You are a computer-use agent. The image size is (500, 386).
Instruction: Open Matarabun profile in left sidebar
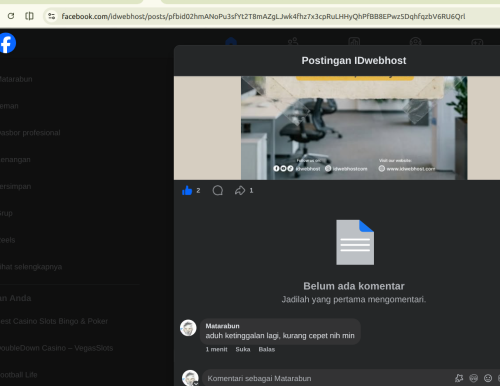click(x=16, y=79)
